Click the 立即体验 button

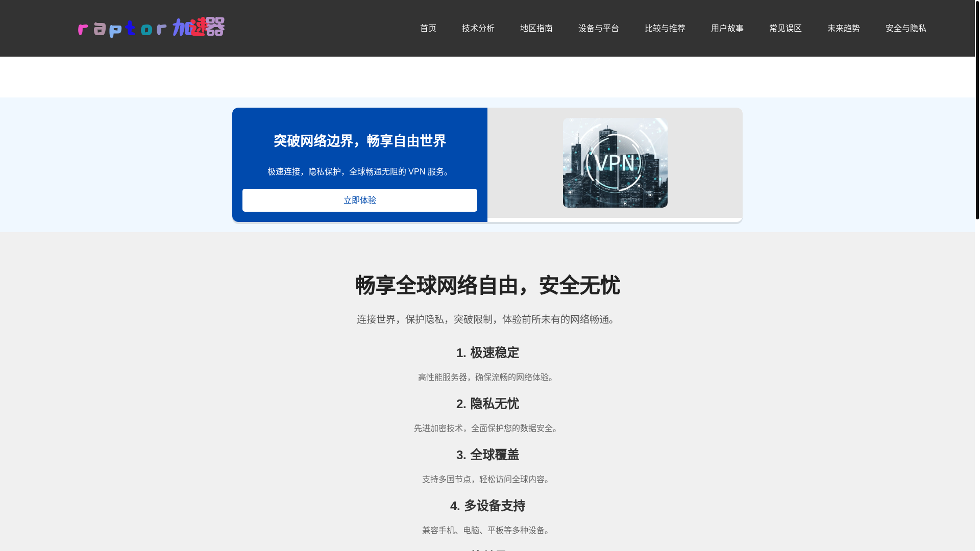point(360,200)
